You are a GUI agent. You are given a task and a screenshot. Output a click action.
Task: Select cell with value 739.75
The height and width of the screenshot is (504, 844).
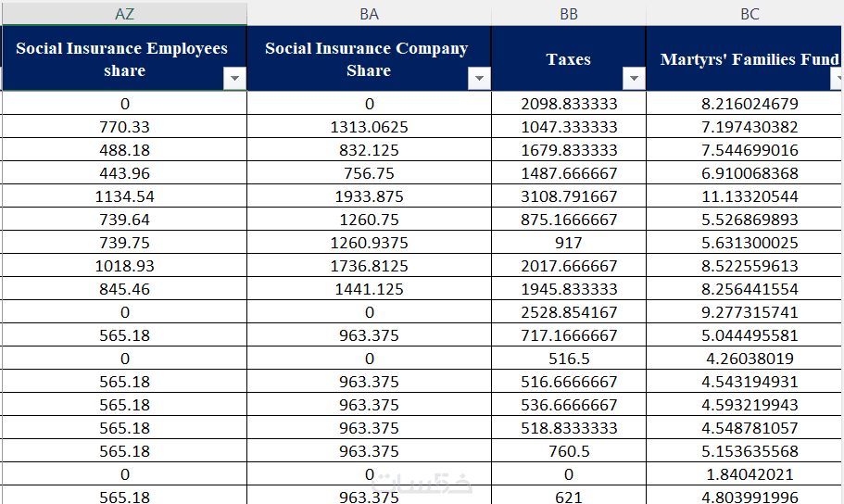[x=124, y=243]
